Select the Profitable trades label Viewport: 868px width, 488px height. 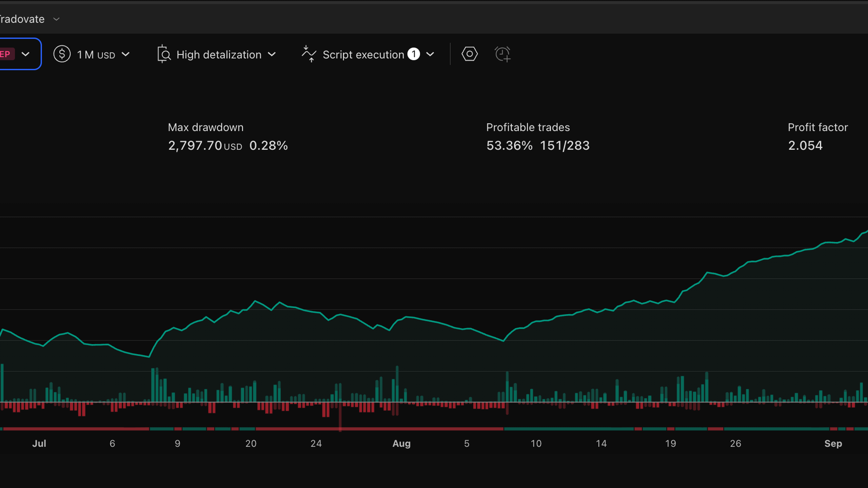(x=528, y=127)
